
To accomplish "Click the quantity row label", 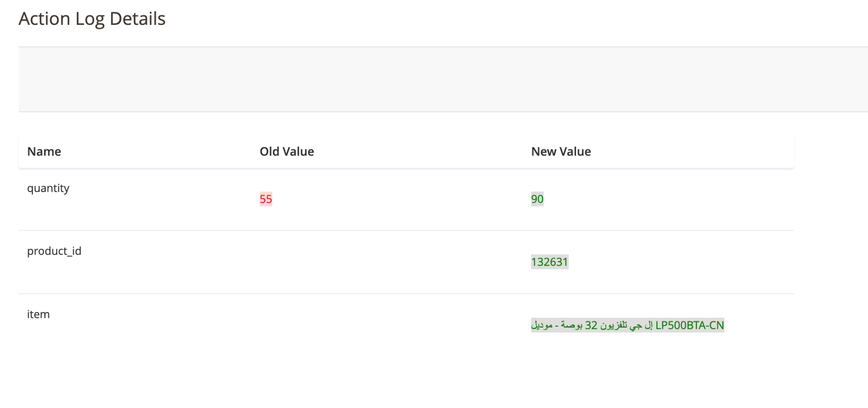I will click(x=48, y=188).
